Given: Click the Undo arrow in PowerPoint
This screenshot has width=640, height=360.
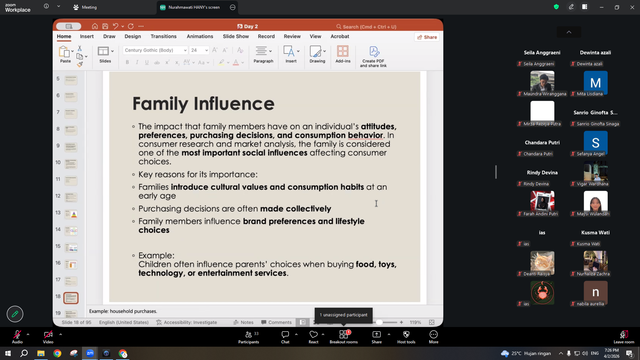Looking at the screenshot, I should pos(116,26).
